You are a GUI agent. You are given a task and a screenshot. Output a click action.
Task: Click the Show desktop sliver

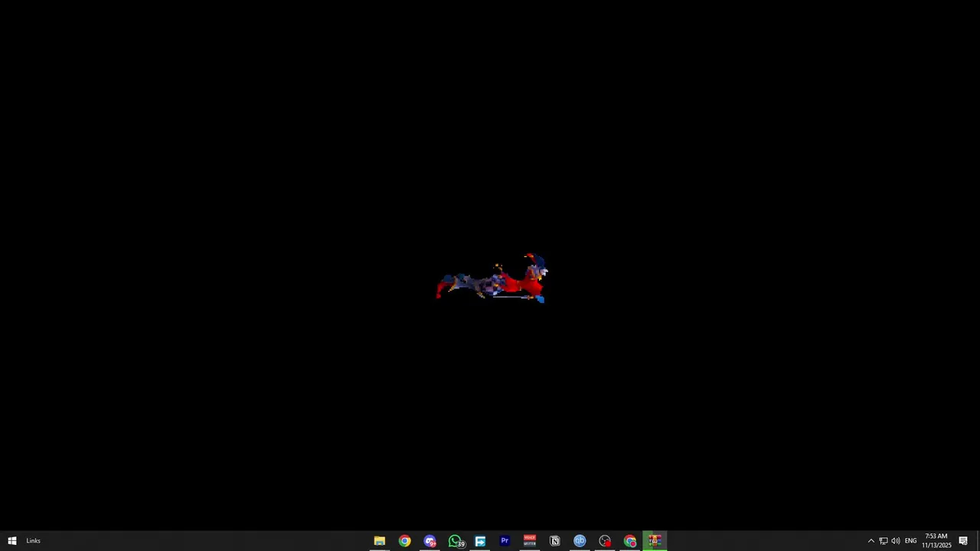tap(978, 541)
